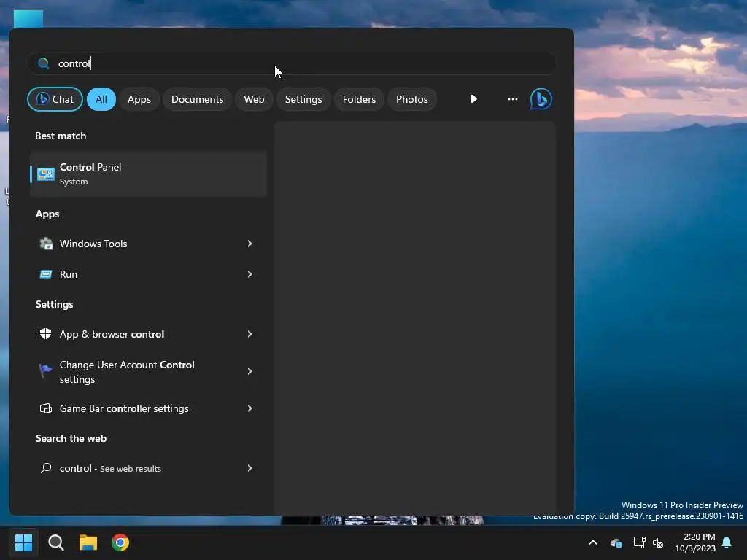Expand the control web results chevron

(x=249, y=468)
